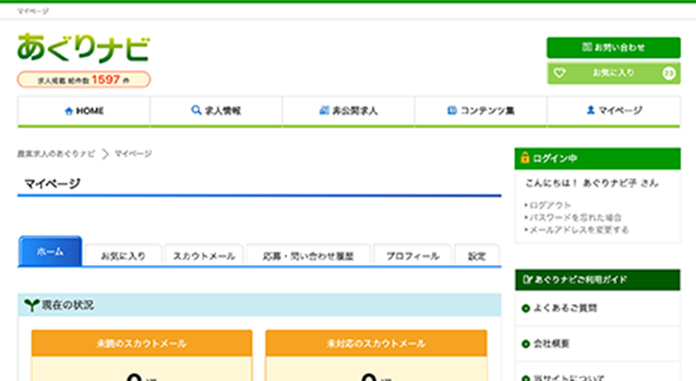Click the あぐりナビご利用ガイド header
696x381 pixels.
pyautogui.click(x=597, y=280)
